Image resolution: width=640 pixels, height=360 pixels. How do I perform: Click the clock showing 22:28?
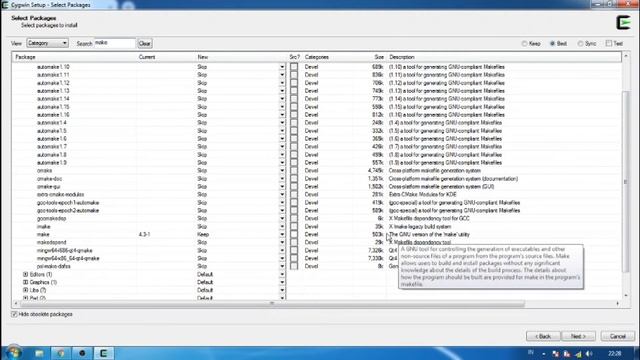coord(615,353)
